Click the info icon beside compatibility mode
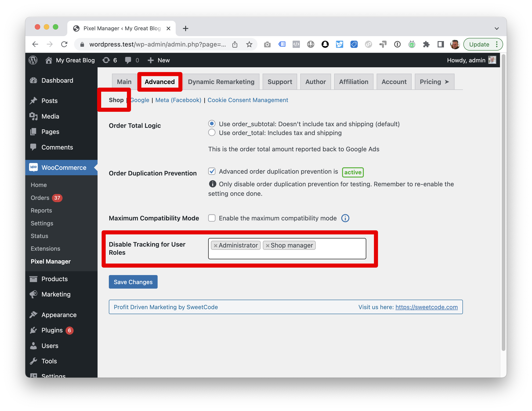Viewport: 532px width, 411px height. coord(345,218)
